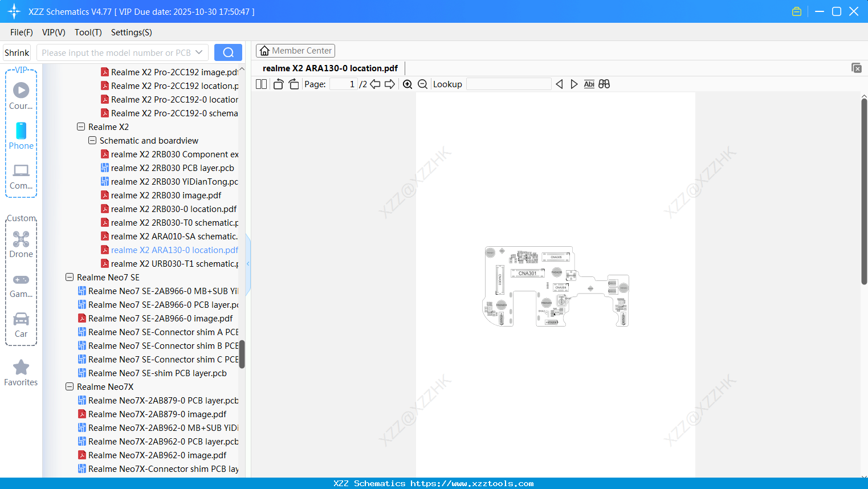Screen dimensions: 868x489
Task: Open Realme Neo7X-2AB879-0 image.pdf
Action: point(152,414)
